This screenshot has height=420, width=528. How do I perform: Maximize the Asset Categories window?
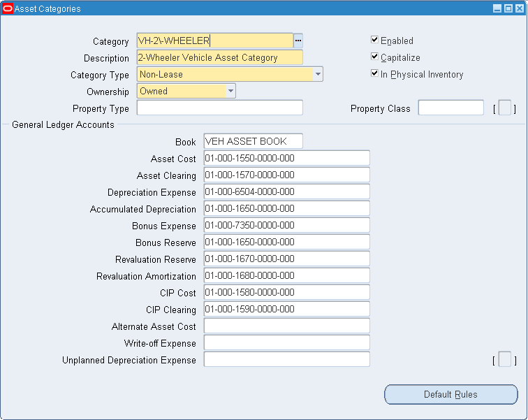tap(508, 8)
